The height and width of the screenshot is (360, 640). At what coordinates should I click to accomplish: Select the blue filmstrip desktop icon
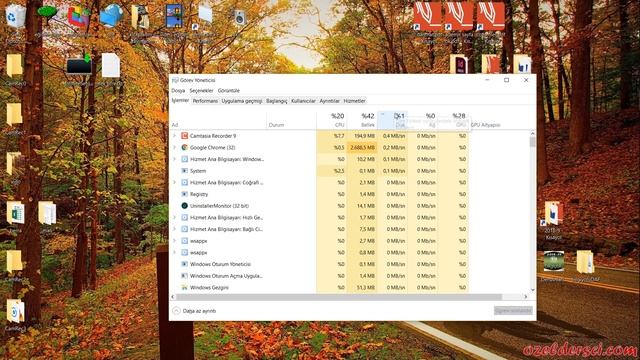click(174, 16)
